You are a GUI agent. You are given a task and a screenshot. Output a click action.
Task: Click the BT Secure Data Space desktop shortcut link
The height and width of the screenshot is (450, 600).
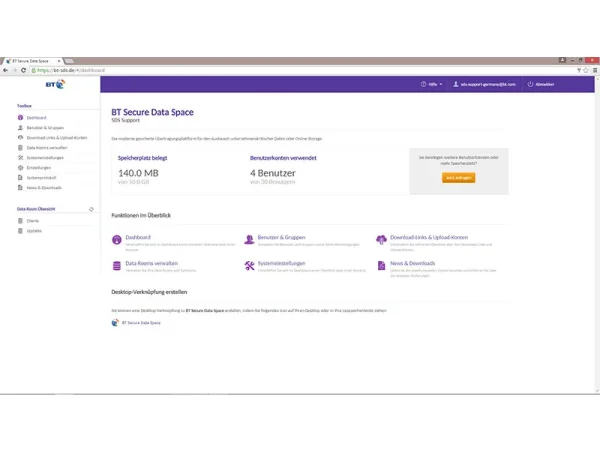point(139,324)
